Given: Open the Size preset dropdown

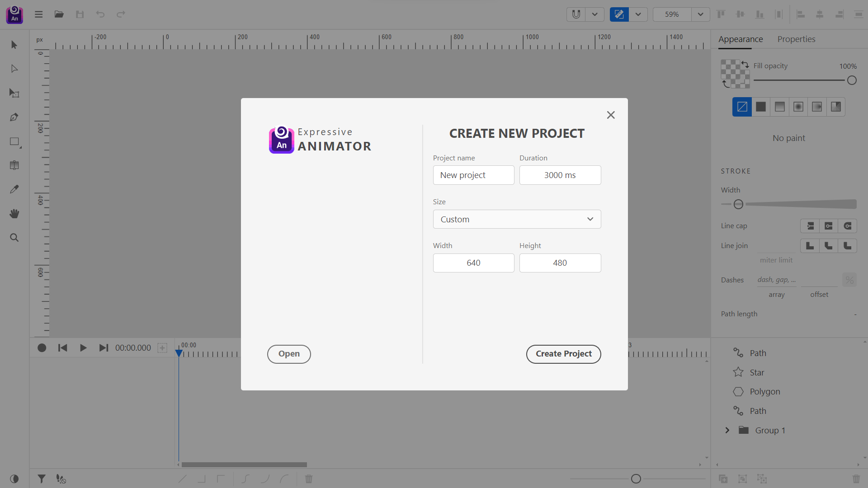Looking at the screenshot, I should (517, 219).
